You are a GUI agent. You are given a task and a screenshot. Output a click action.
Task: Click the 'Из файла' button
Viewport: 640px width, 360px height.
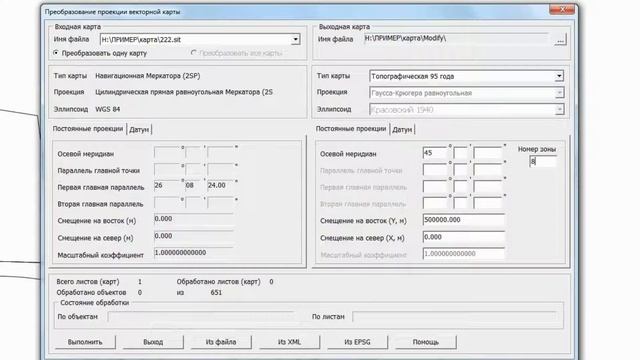pyautogui.click(x=221, y=342)
